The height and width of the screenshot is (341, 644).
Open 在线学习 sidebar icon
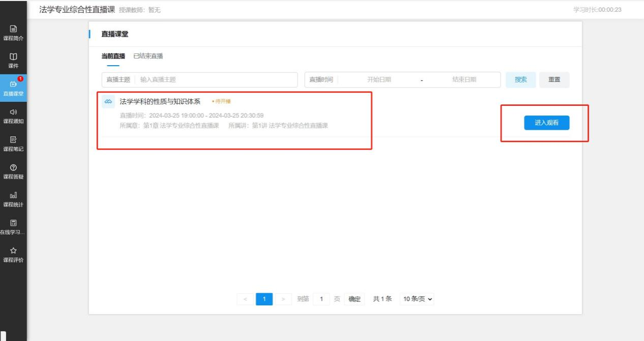13,223
